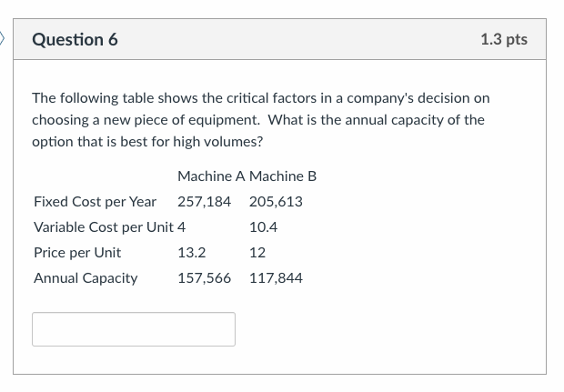Screen dimensions: 564x392
Task: Click the 1.3 pts points label
Action: tap(503, 40)
